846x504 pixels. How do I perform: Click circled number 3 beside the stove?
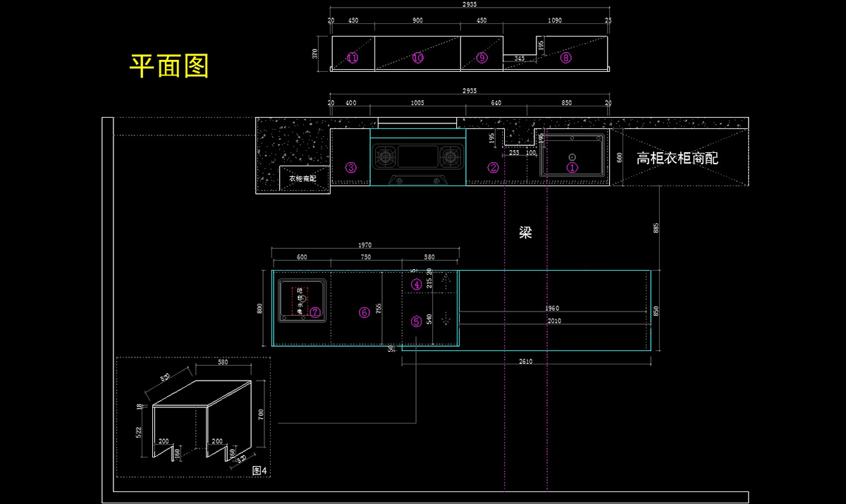(x=351, y=168)
